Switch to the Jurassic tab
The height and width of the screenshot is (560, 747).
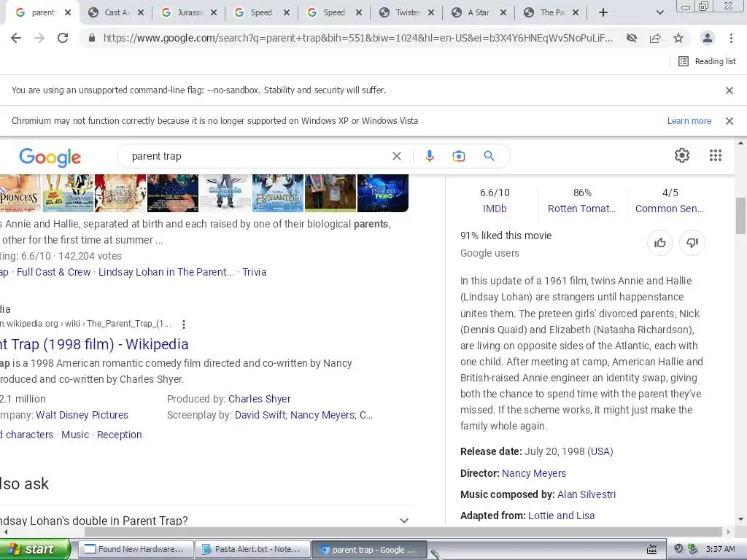coord(189,13)
